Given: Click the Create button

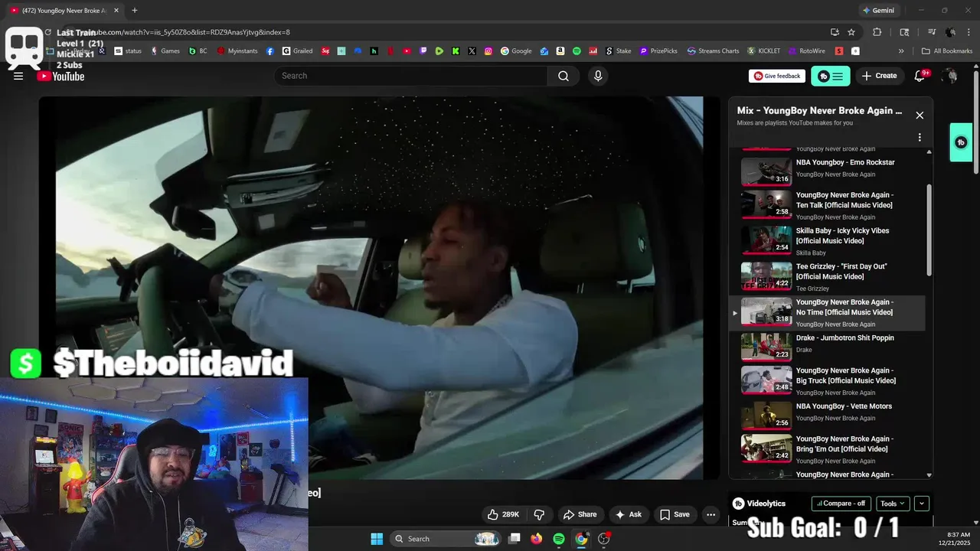Looking at the screenshot, I should point(879,76).
